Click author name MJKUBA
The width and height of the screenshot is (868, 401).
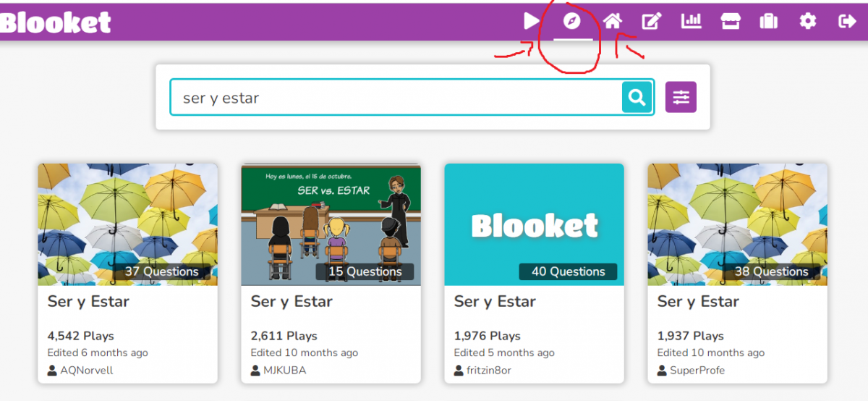pos(285,371)
